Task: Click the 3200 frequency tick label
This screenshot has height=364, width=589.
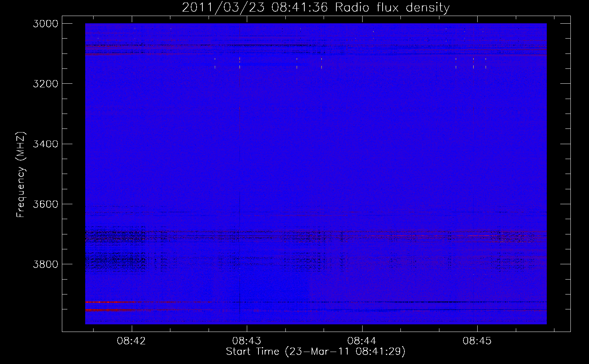Action: (x=46, y=84)
